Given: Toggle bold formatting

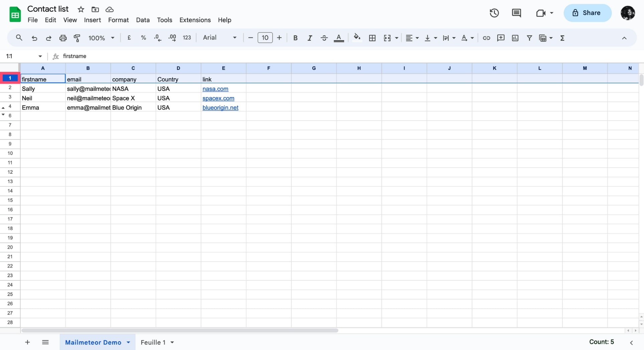Looking at the screenshot, I should pos(295,38).
